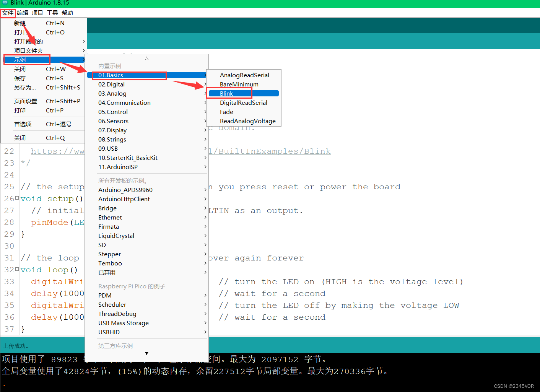Select DigitalReadSerial example sketch
The image size is (540, 392).
pyautogui.click(x=244, y=102)
